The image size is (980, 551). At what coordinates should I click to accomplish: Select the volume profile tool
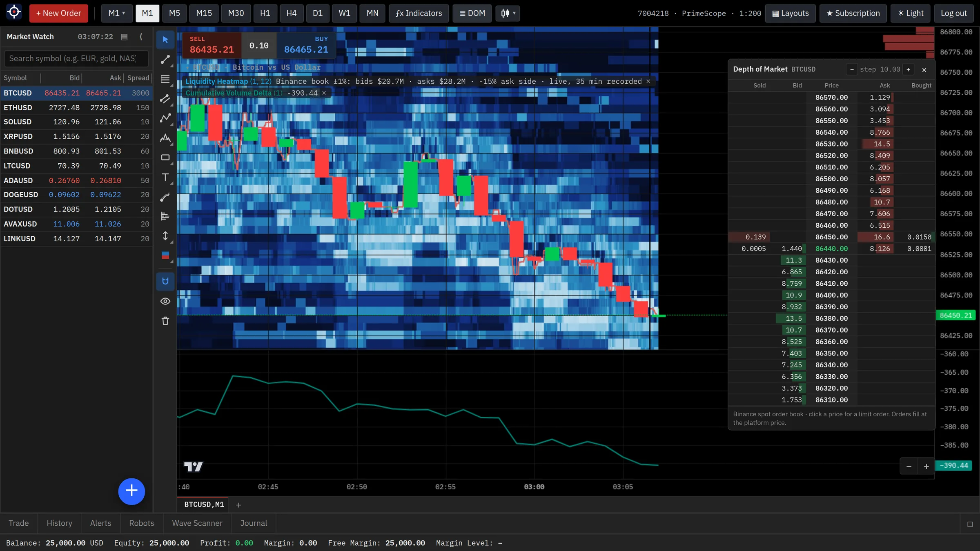165,216
